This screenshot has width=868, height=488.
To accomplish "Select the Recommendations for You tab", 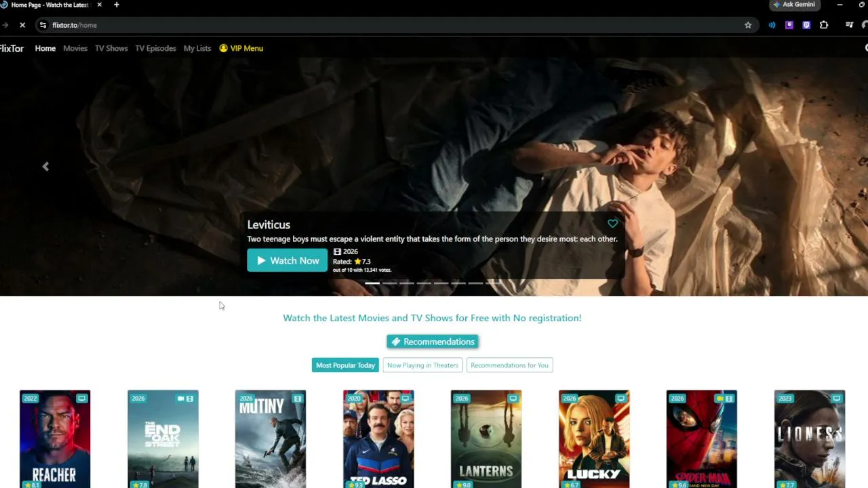I will pyautogui.click(x=509, y=365).
